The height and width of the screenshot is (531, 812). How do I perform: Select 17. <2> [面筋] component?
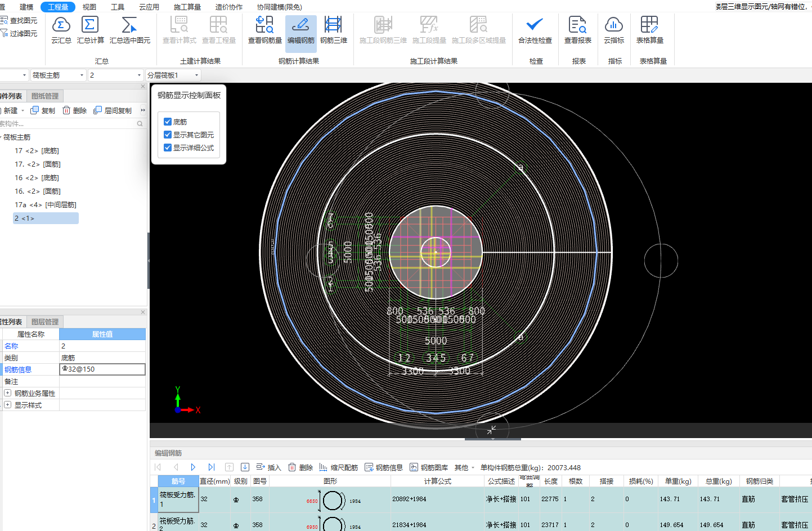[x=38, y=164]
